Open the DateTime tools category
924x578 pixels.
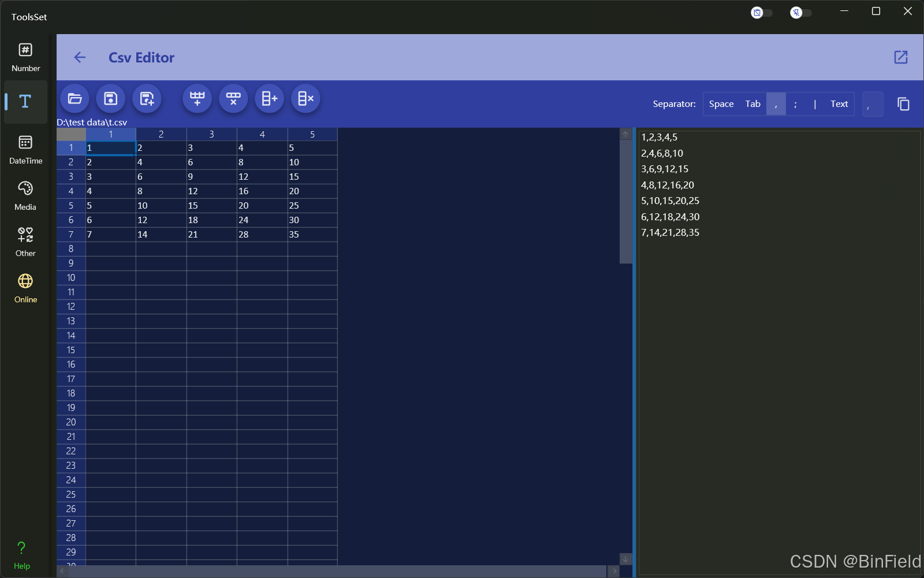(25, 150)
